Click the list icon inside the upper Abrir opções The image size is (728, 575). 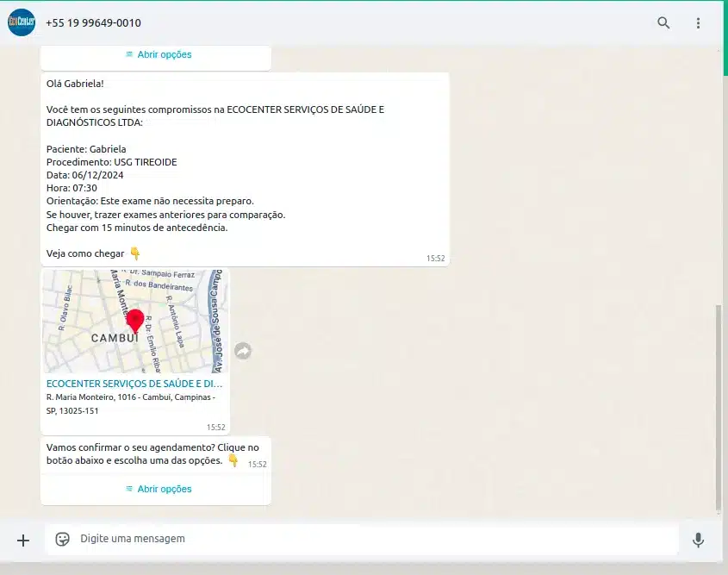coord(128,54)
